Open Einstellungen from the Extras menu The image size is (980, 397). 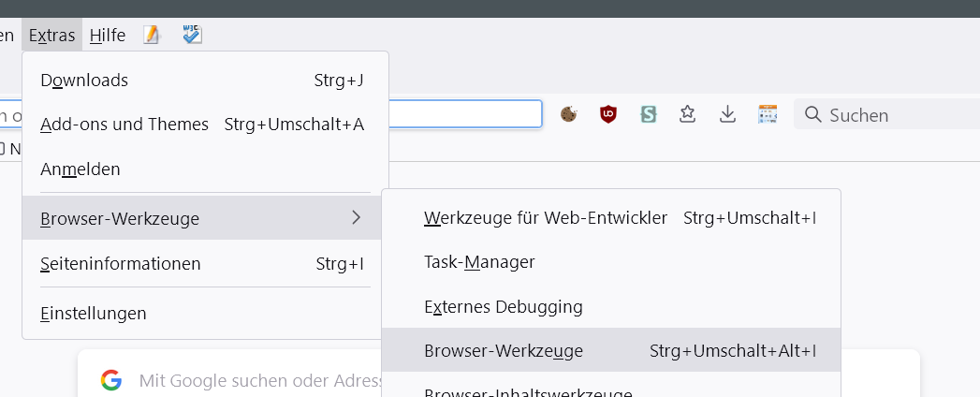tap(94, 314)
